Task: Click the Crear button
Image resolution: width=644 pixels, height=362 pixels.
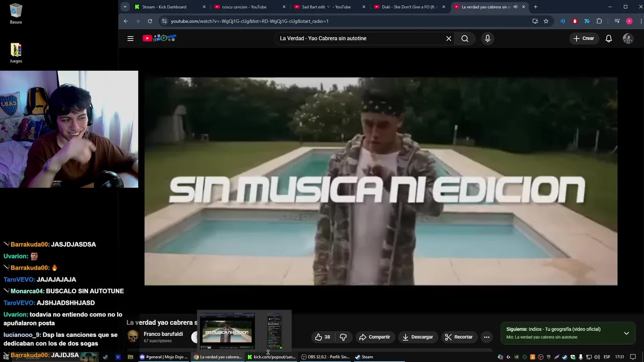Action: [x=584, y=38]
